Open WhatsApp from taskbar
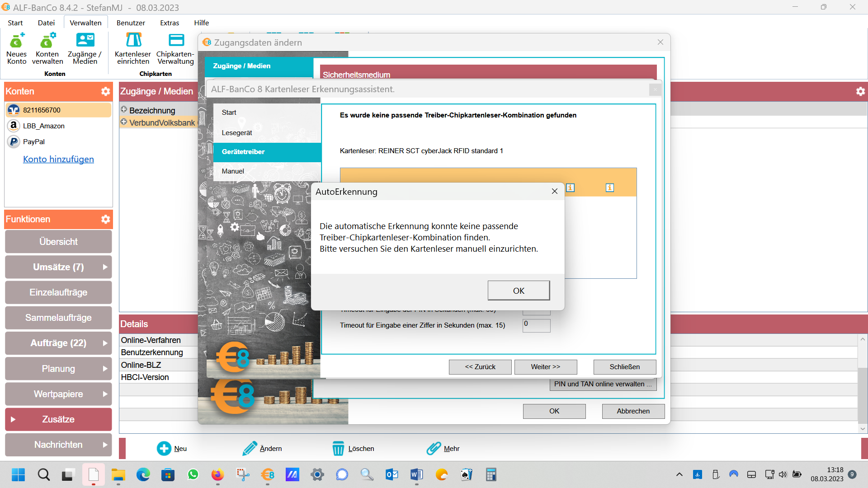 click(193, 474)
